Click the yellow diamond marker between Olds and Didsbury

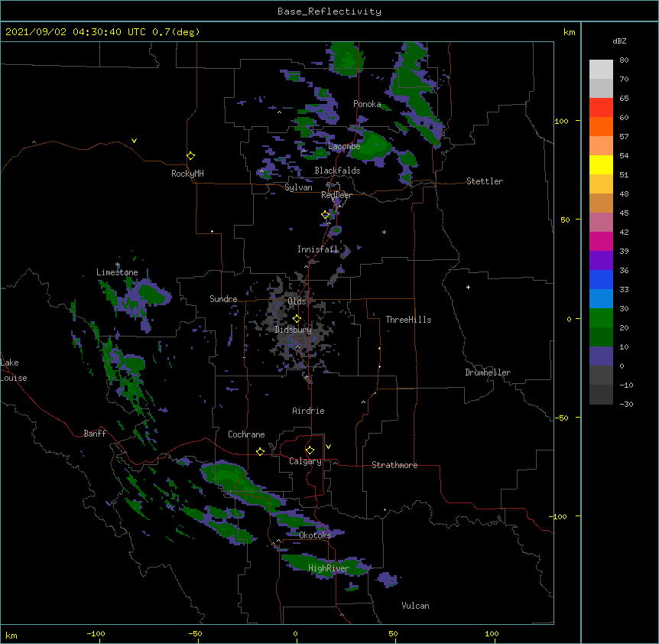tap(297, 318)
